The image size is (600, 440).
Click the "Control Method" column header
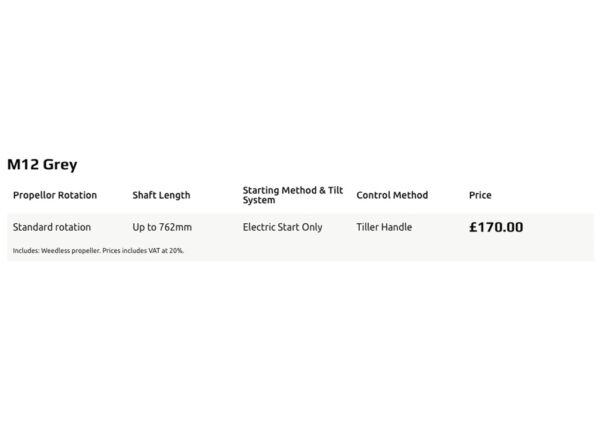pyautogui.click(x=392, y=195)
